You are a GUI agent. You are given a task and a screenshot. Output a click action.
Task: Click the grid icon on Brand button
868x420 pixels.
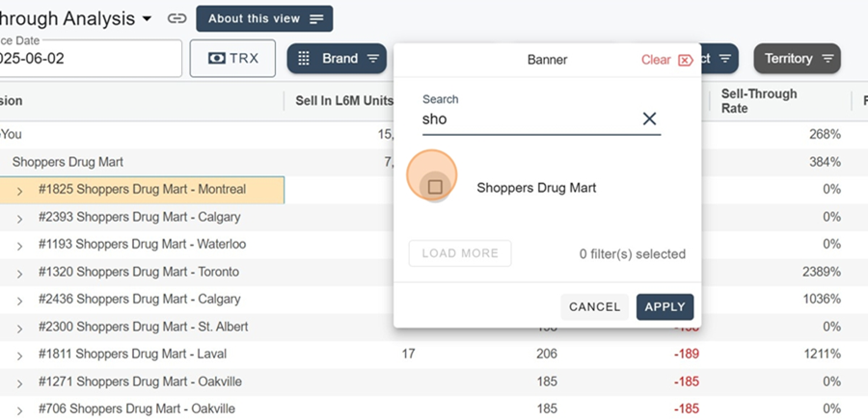tap(304, 59)
